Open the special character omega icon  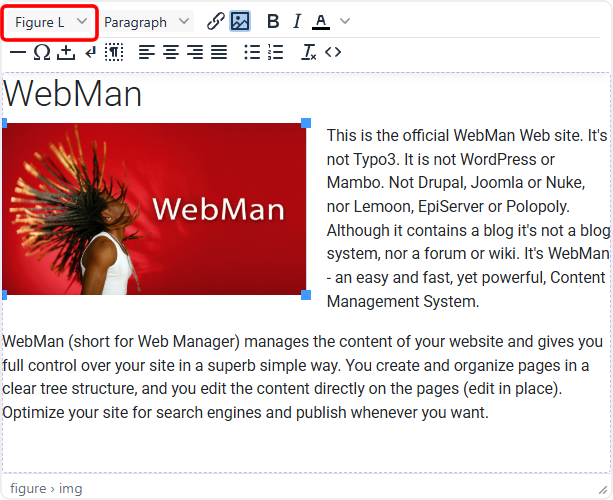pyautogui.click(x=42, y=52)
